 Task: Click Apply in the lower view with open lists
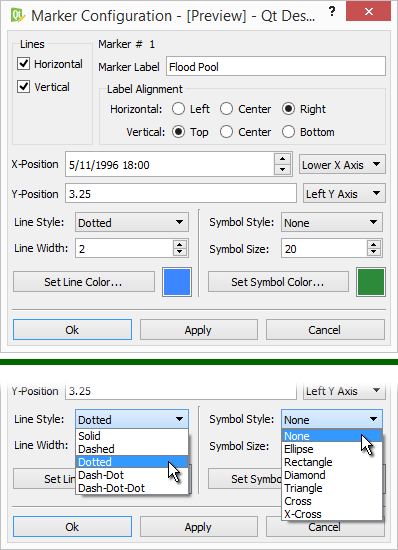199,527
